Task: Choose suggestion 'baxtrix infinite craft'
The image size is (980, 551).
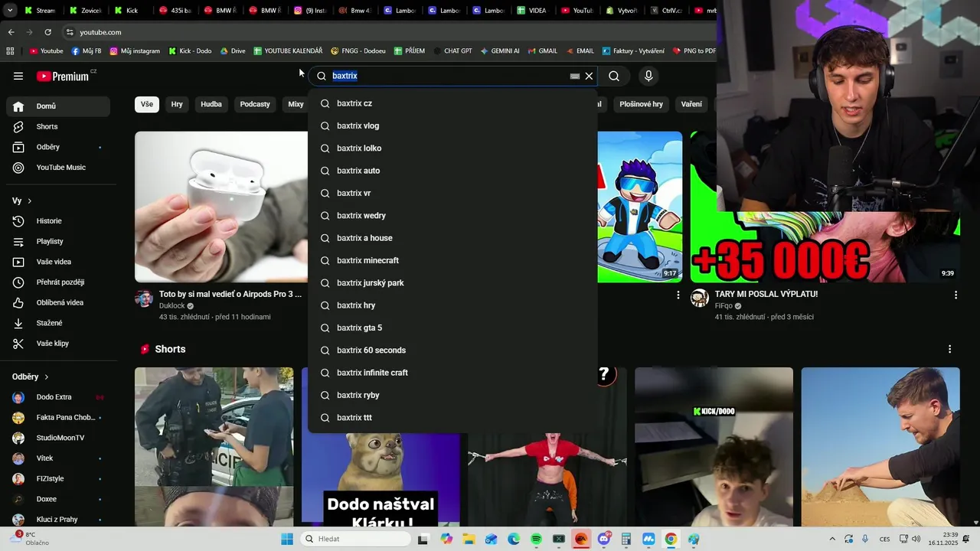Action: click(452, 373)
